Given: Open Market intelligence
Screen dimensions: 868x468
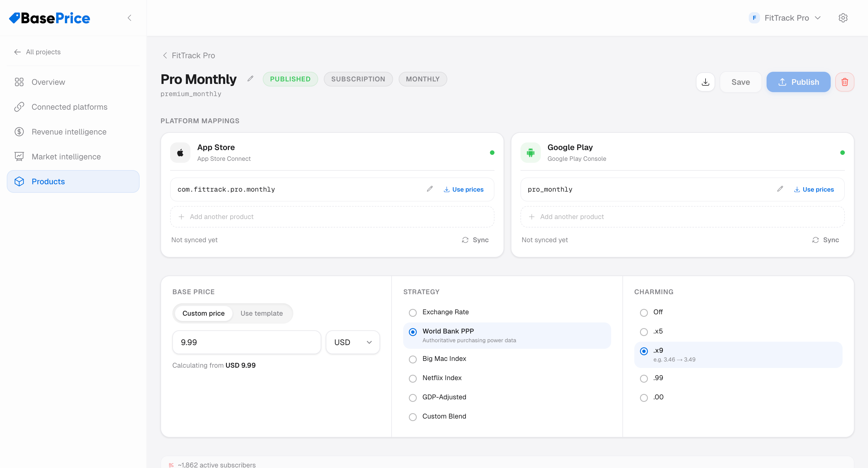Looking at the screenshot, I should [x=73, y=157].
